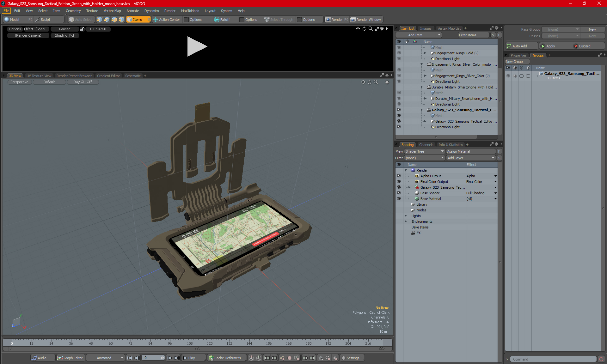Open 3D viewport settings gear
This screenshot has height=364, width=607.
[x=387, y=82]
